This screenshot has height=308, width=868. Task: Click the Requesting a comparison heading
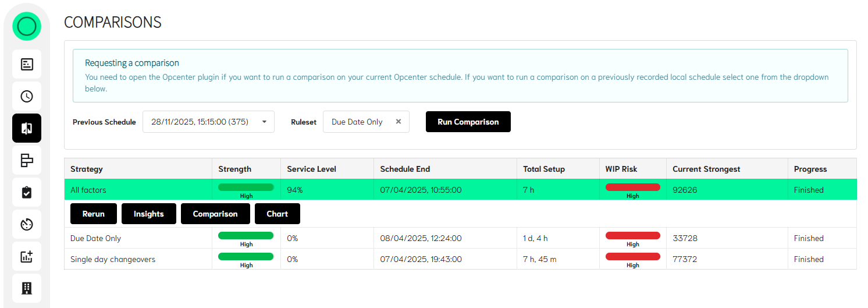click(132, 63)
